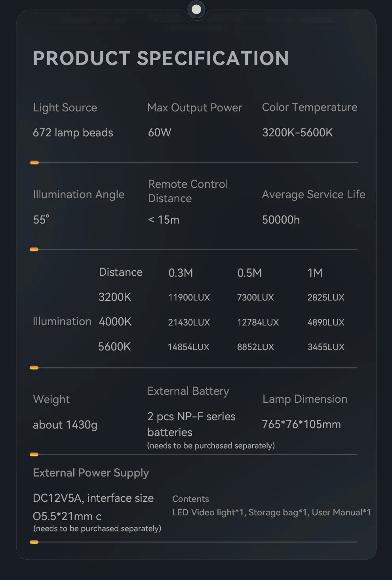Image resolution: width=392 pixels, height=580 pixels.
Task: Click the 765*76*105mm lamp dimension
Action: pos(301,424)
